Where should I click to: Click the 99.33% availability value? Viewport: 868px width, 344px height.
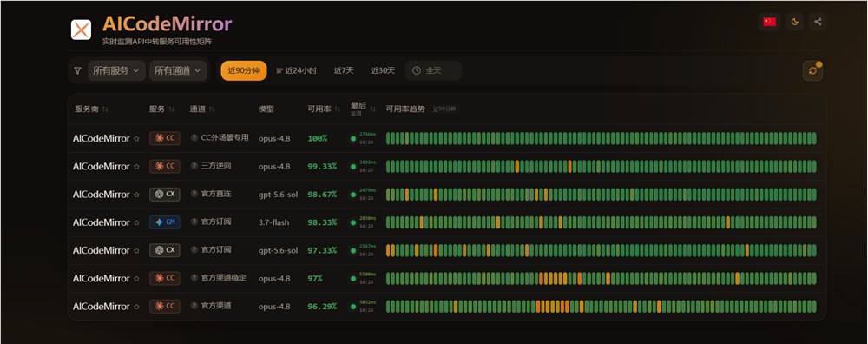(322, 166)
